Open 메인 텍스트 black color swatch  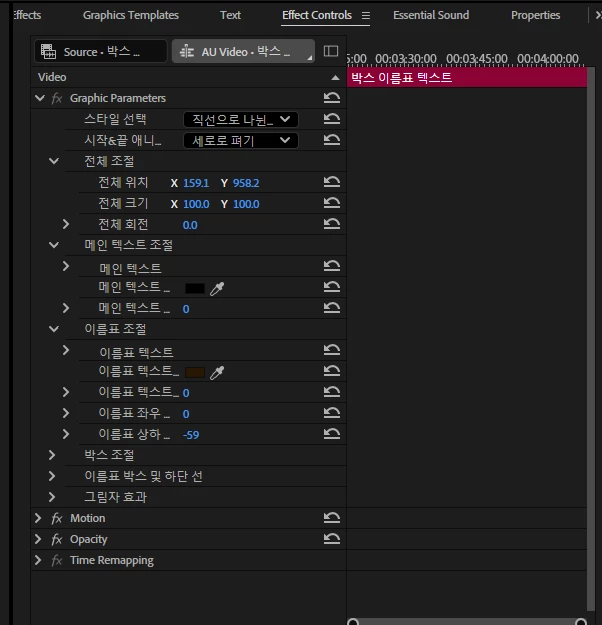195,288
